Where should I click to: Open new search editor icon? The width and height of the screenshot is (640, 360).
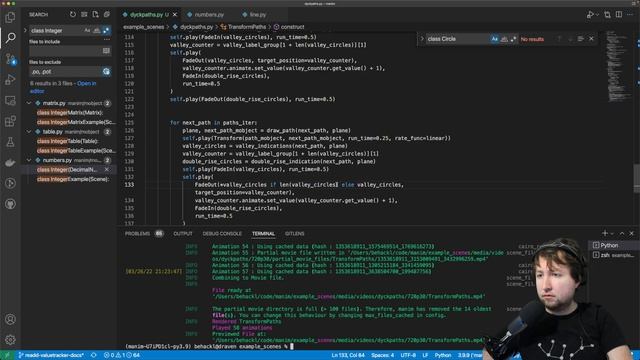pos(96,14)
